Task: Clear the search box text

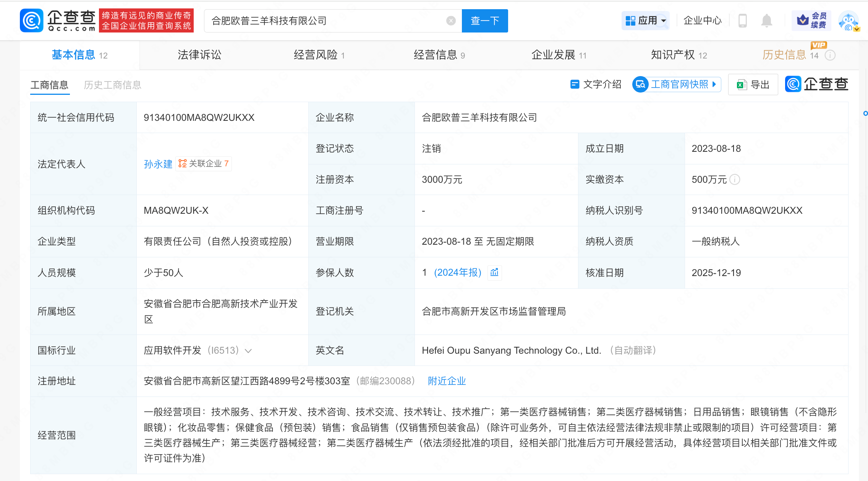Action: pyautogui.click(x=451, y=21)
